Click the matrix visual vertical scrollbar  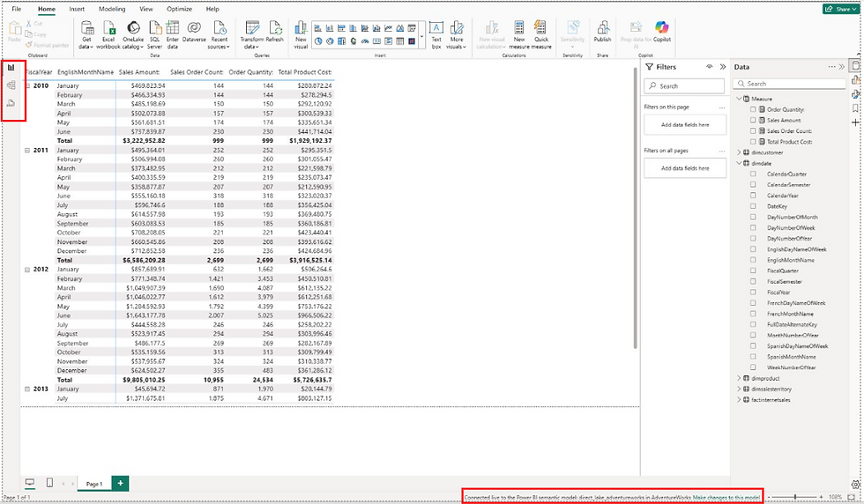pos(636,208)
